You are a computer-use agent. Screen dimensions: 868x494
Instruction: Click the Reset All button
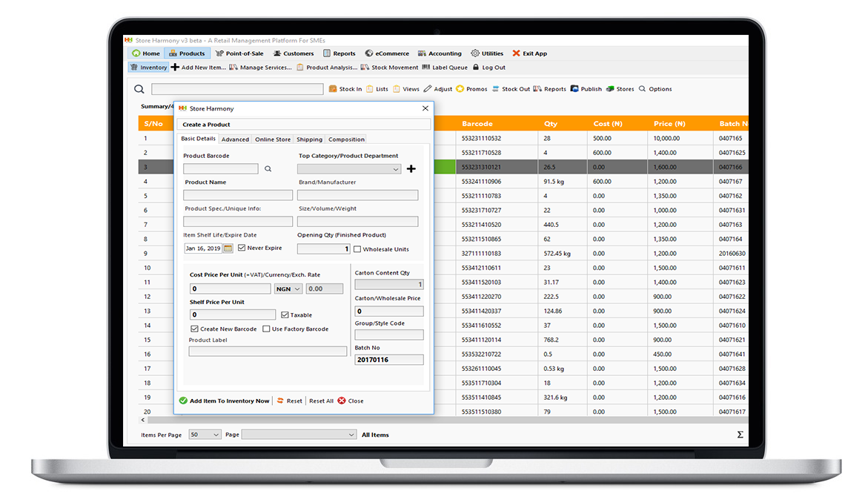pos(321,401)
